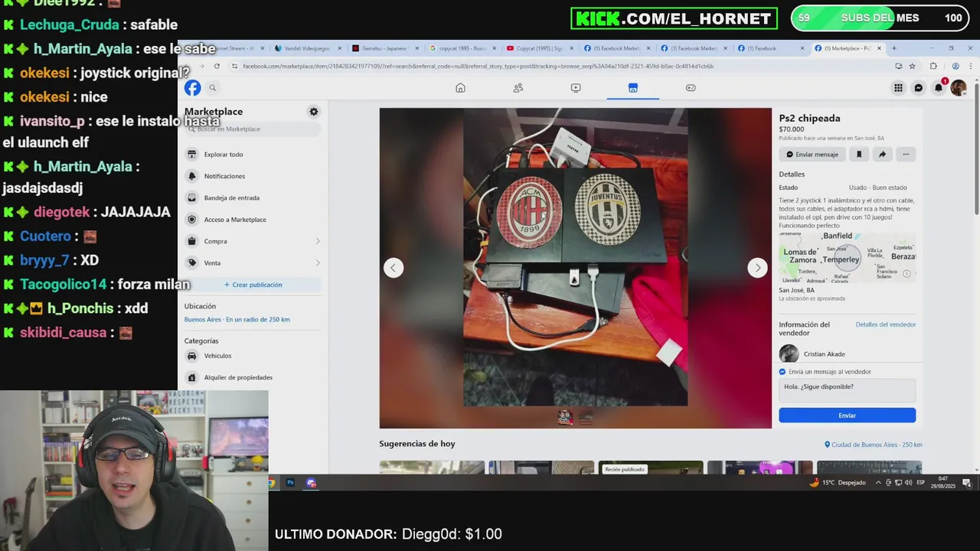Share the Ps2 chipeada listing
The image size is (980, 551).
882,155
